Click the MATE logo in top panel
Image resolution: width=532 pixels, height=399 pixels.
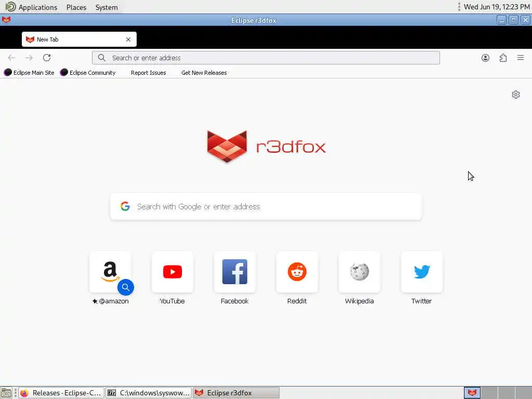coord(10,7)
